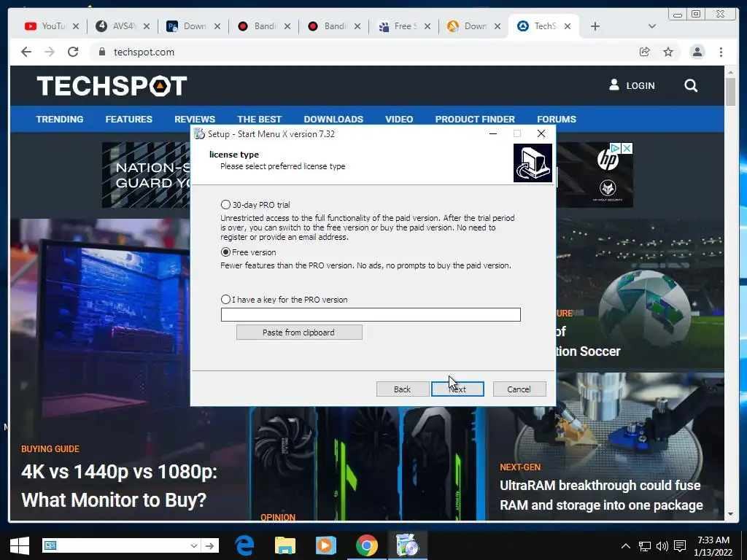Screen dimensions: 747x560
Task: Switch to Chrome in the taskbar
Action: 366,545
